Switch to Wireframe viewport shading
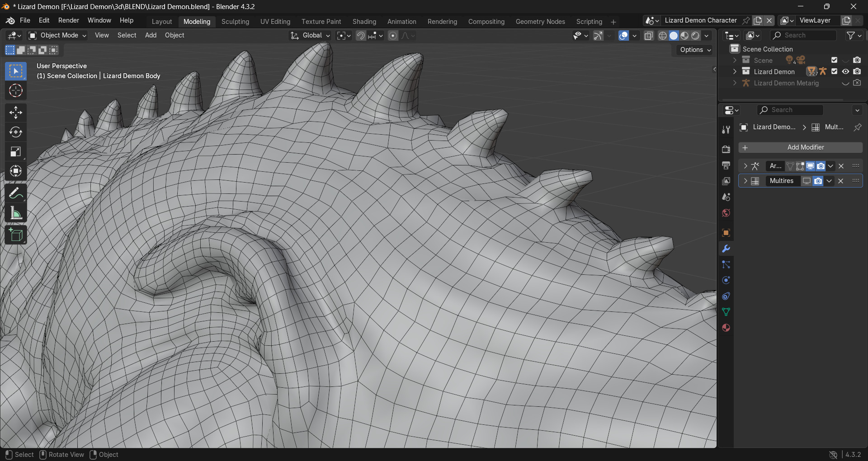The height and width of the screenshot is (461, 868). pyautogui.click(x=663, y=36)
